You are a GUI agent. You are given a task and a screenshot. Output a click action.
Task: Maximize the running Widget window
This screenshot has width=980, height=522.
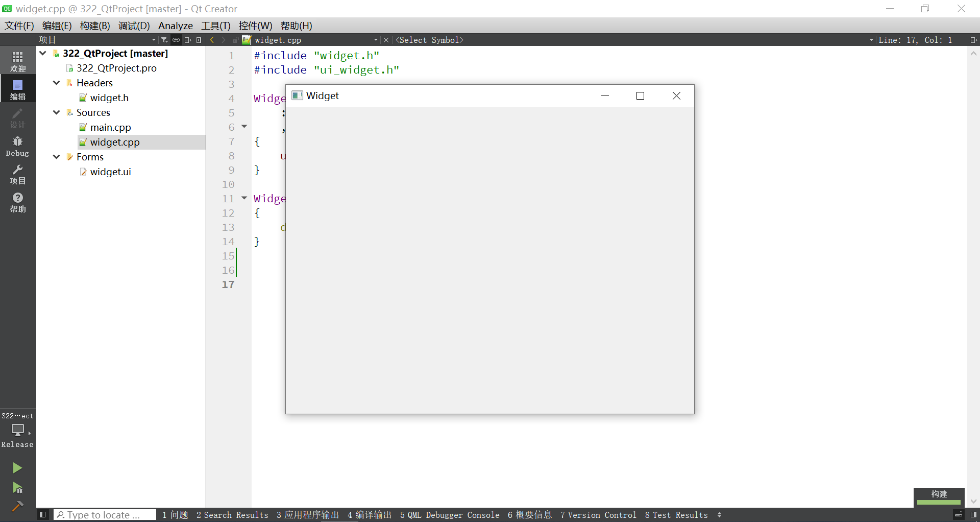pyautogui.click(x=641, y=96)
